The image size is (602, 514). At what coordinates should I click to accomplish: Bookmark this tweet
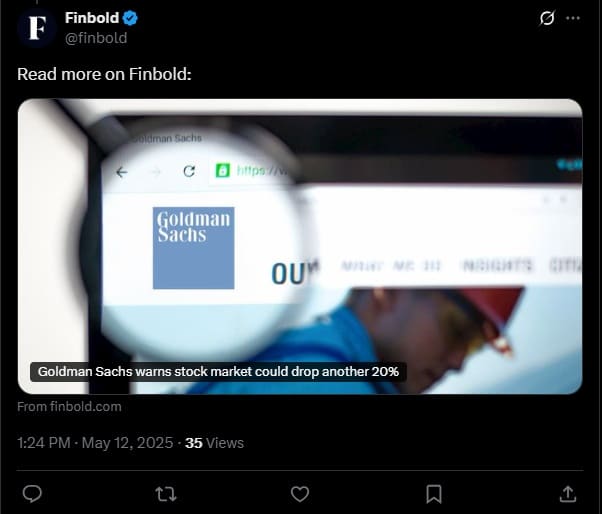click(434, 494)
